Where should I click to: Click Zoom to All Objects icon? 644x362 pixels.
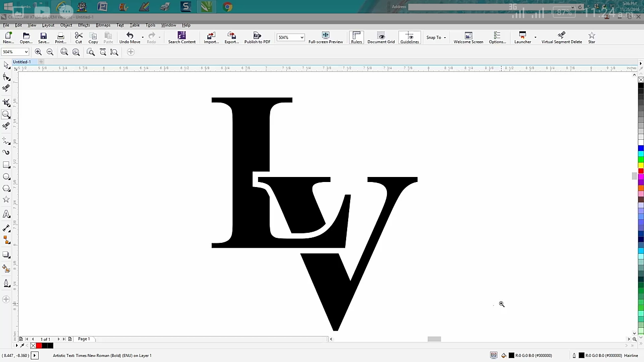[76, 52]
